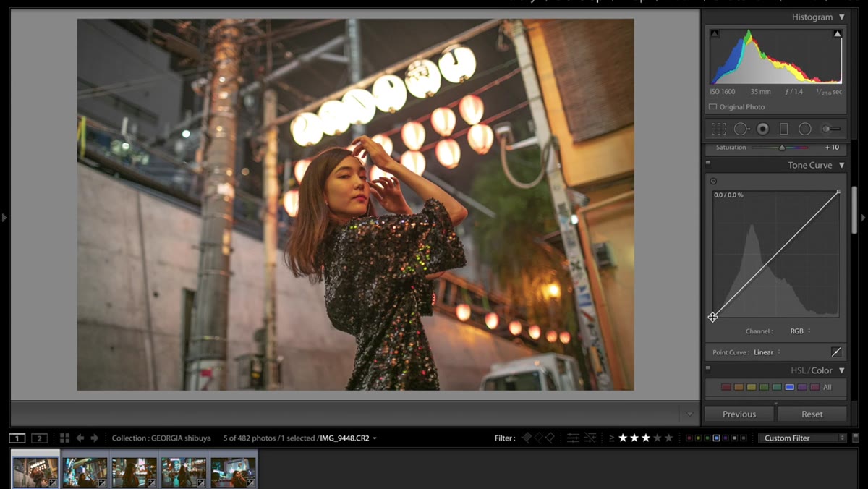Switch off the HSL/Color panel
The height and width of the screenshot is (489, 868).
click(x=708, y=368)
